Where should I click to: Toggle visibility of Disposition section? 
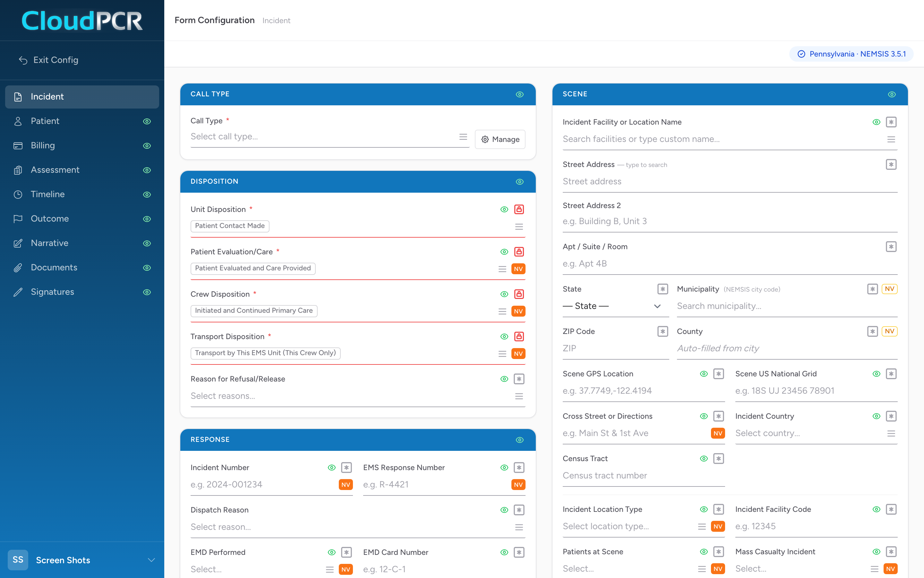coord(520,181)
